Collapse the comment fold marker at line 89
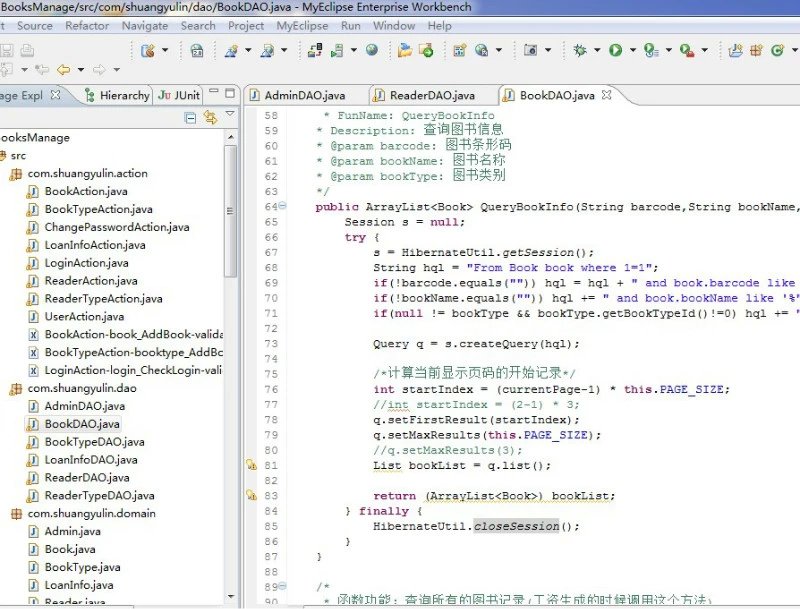This screenshot has height=609, width=800. click(282, 586)
